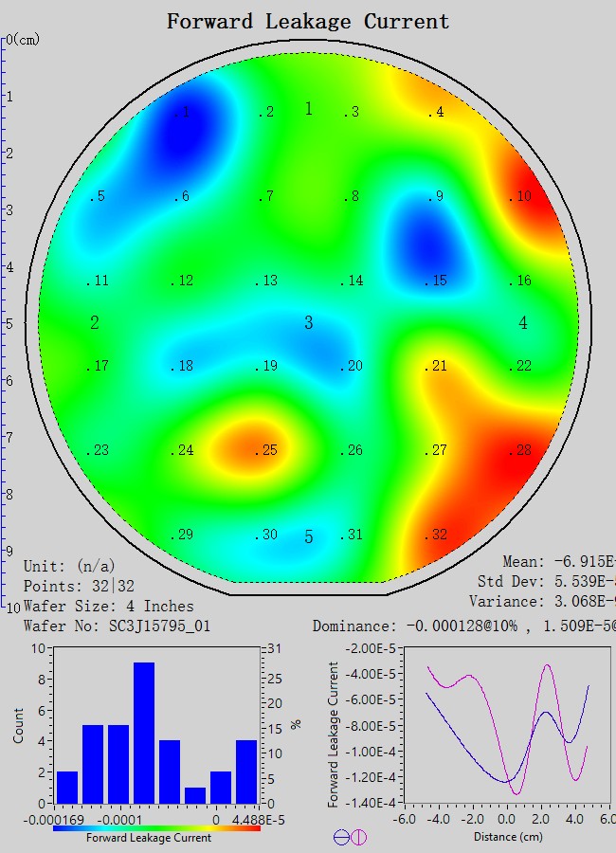This screenshot has width=616, height=853.
Task: Select measurement point 1 in blue region
Action: 183,113
